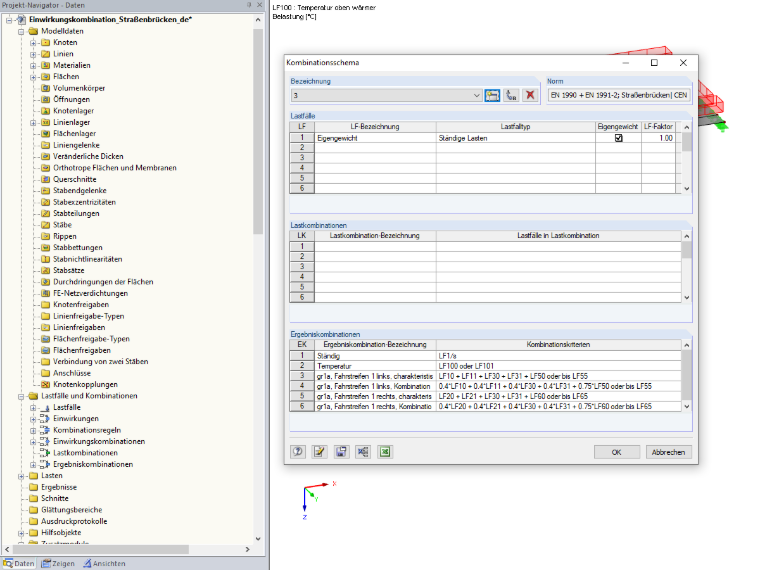Click the import table icon beside save
The height and width of the screenshot is (570, 760).
coord(363,452)
